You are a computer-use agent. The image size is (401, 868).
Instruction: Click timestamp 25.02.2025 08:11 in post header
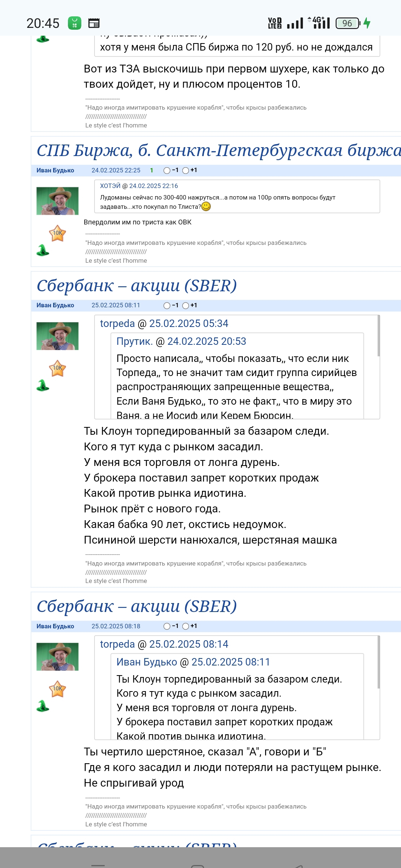(x=116, y=305)
